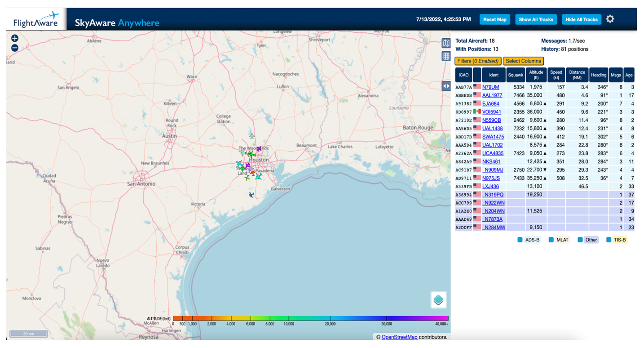Image resolution: width=644 pixels, height=348 pixels.
Task: Sort table by the Ident column header
Action: coord(494,75)
